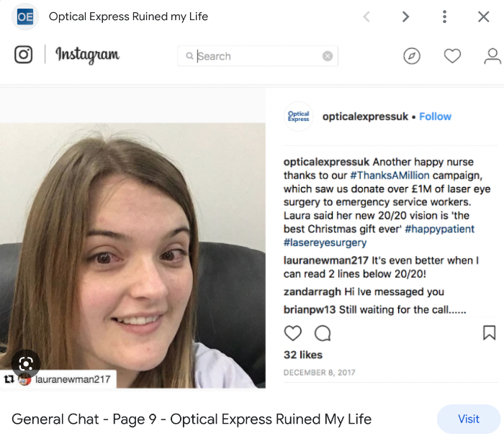Open 'General Chat - Page 9' result title
504x436 pixels.
(192, 419)
